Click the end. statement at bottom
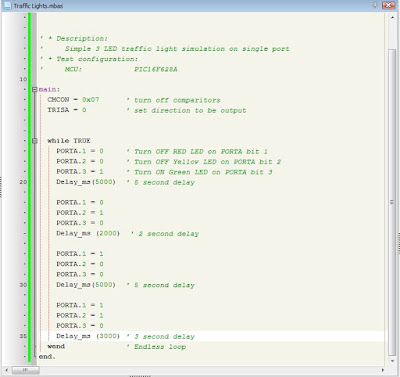The image size is (400, 377). [x=47, y=357]
